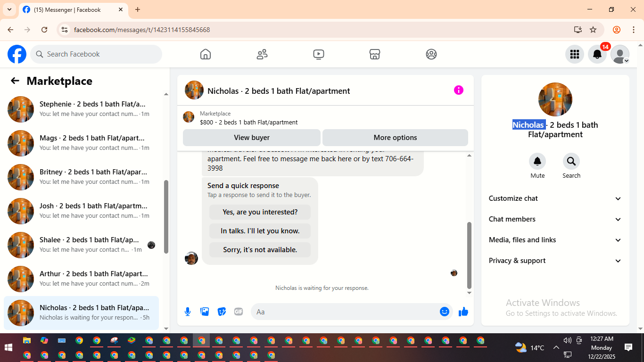The image size is (644, 362).
Task: Open the volume control in system tray
Action: coord(567,340)
